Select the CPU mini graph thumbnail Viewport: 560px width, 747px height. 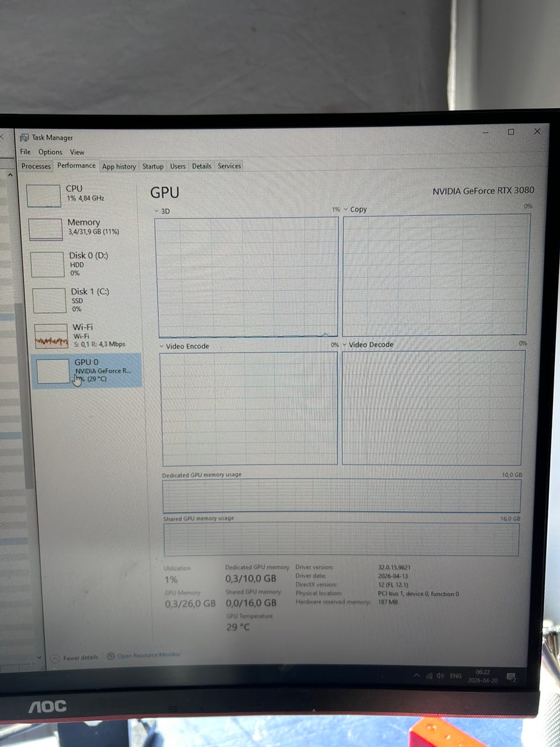tap(44, 196)
